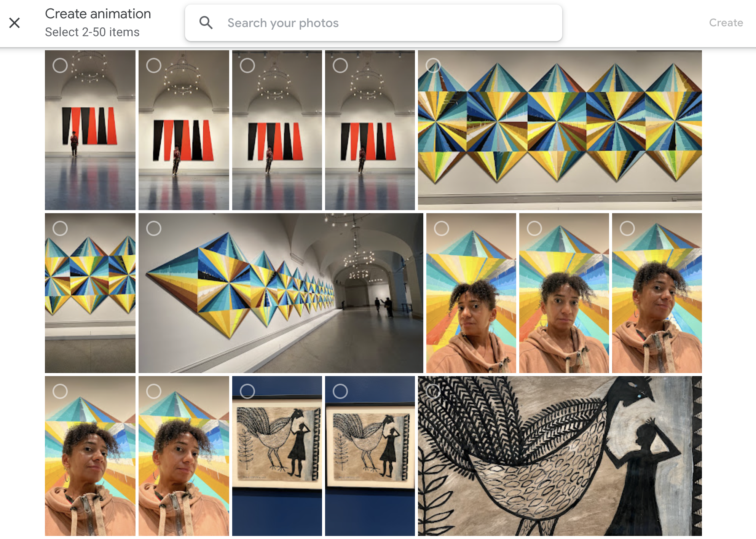Check the bird artwork close-up photo
Image resolution: width=756 pixels, height=539 pixels.
[x=432, y=391]
